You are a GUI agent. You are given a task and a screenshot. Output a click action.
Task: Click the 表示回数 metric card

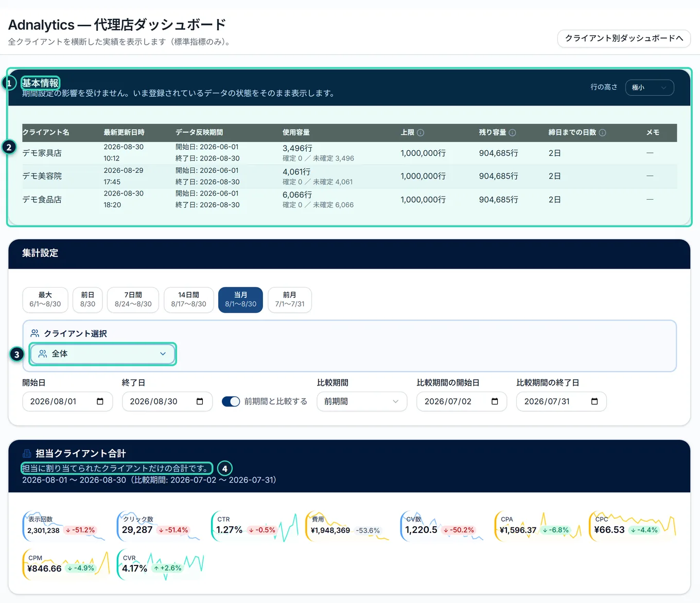[x=64, y=526]
